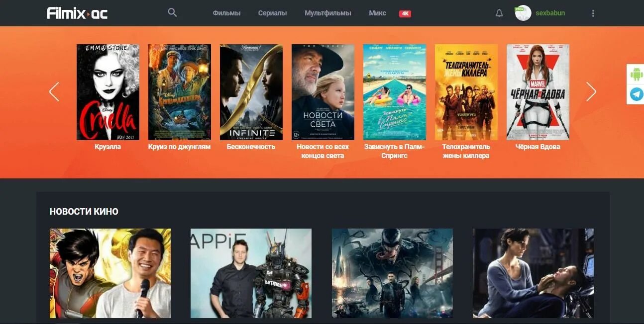Open the Бесконечность title link
The height and width of the screenshot is (324, 644).
[x=251, y=147]
